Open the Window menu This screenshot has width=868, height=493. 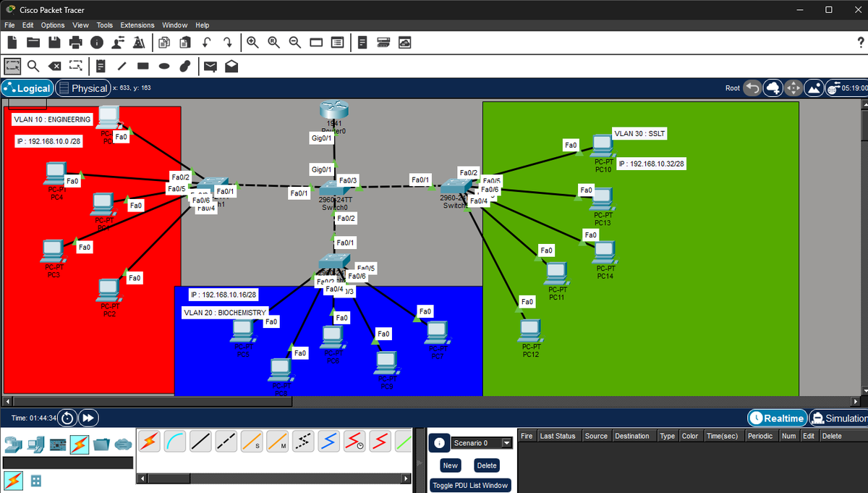point(175,25)
